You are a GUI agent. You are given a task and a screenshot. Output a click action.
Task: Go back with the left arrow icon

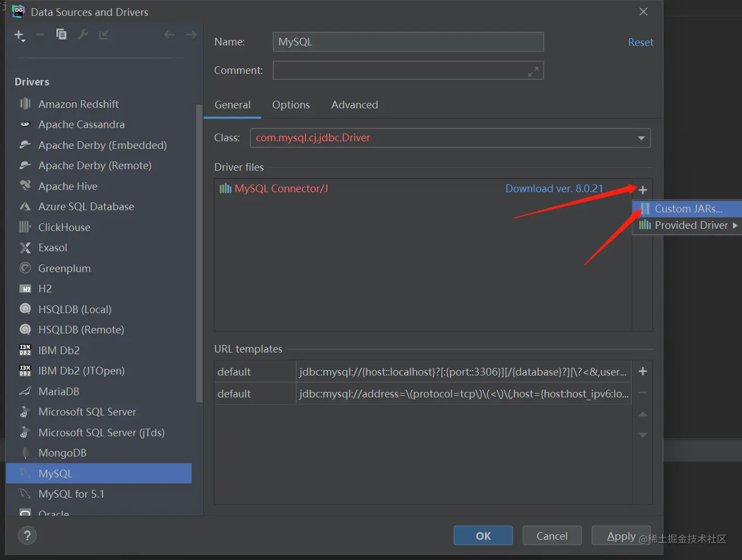click(170, 35)
